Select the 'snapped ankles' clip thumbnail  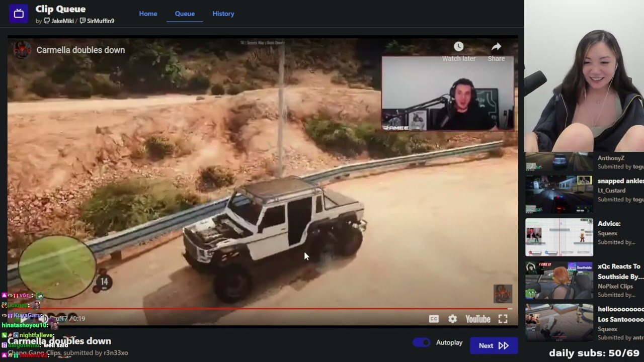coord(559,195)
